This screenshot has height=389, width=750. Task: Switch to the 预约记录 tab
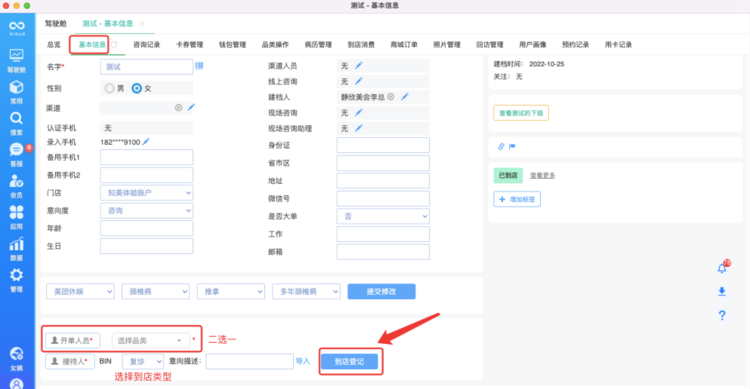(x=575, y=44)
